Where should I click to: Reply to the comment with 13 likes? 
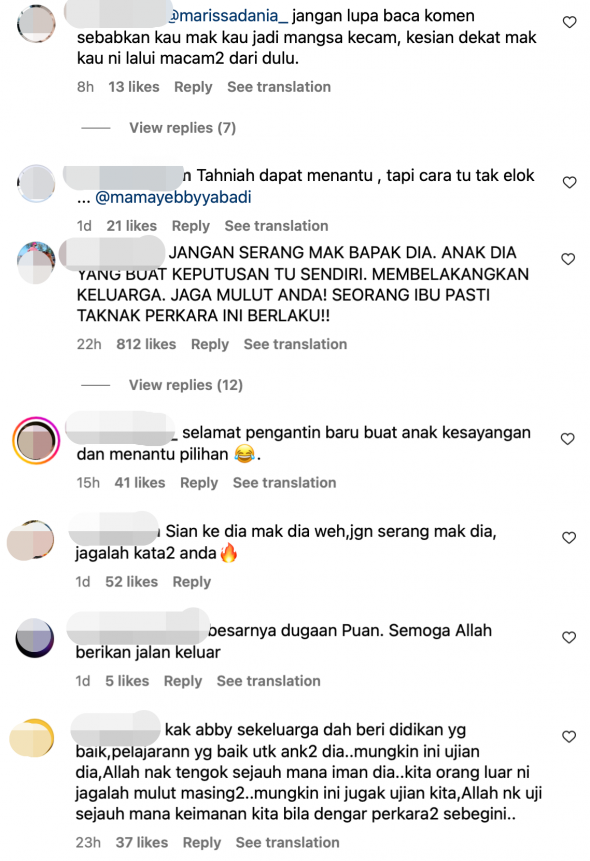[193, 87]
